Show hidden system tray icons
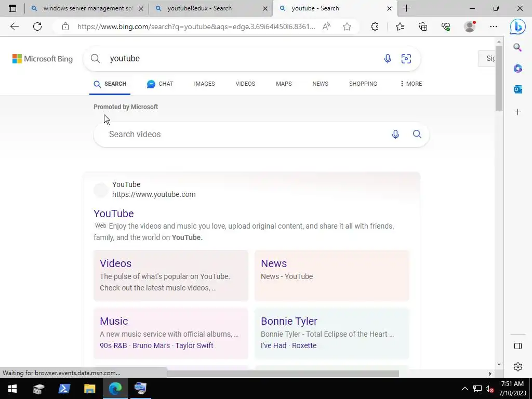 [465, 389]
